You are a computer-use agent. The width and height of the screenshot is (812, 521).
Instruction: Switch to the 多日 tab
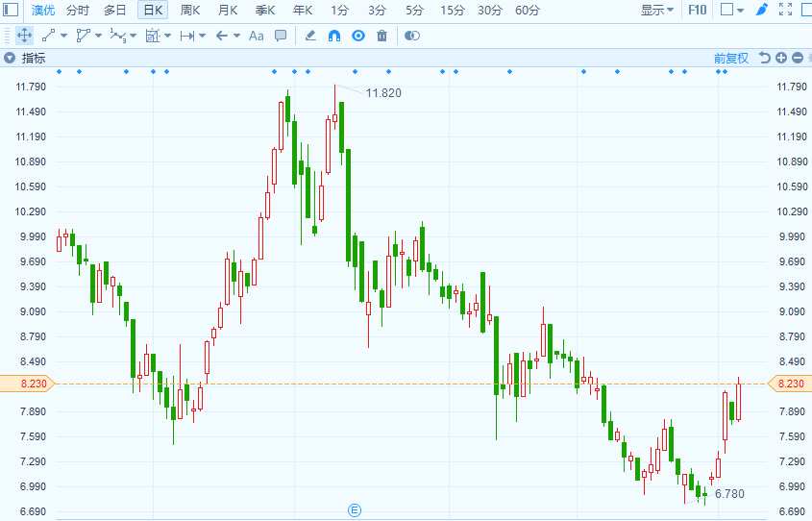click(x=115, y=10)
